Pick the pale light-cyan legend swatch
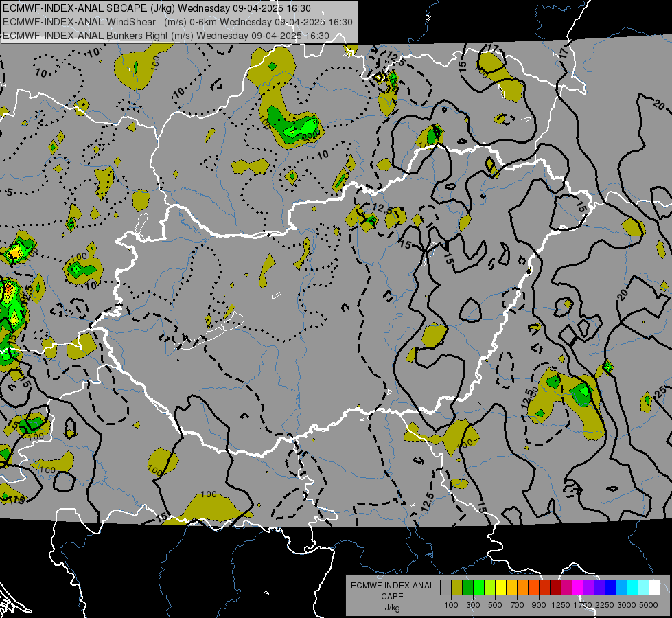Screen dimensions: 672x618 (x=644, y=588)
